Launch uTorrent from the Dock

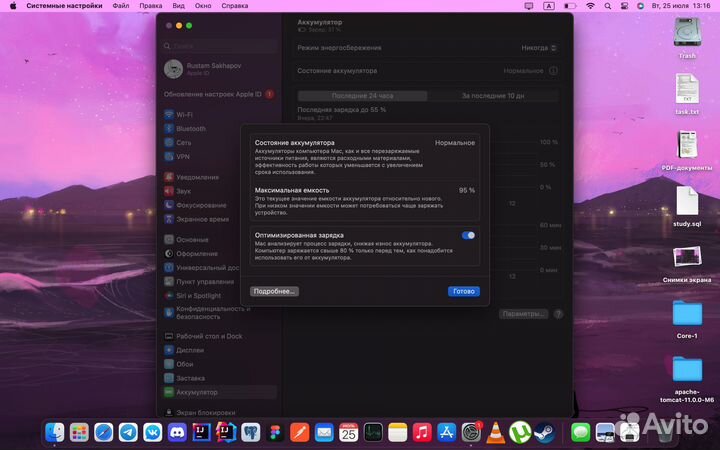click(520, 433)
